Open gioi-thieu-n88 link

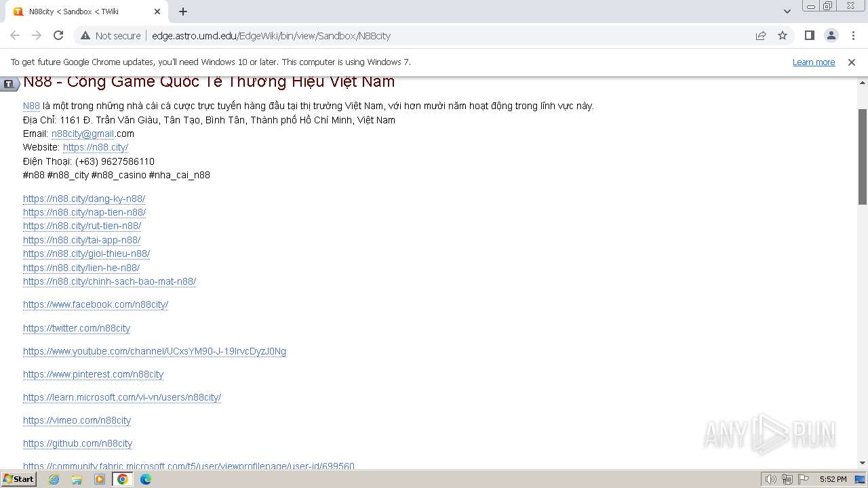[x=86, y=253]
